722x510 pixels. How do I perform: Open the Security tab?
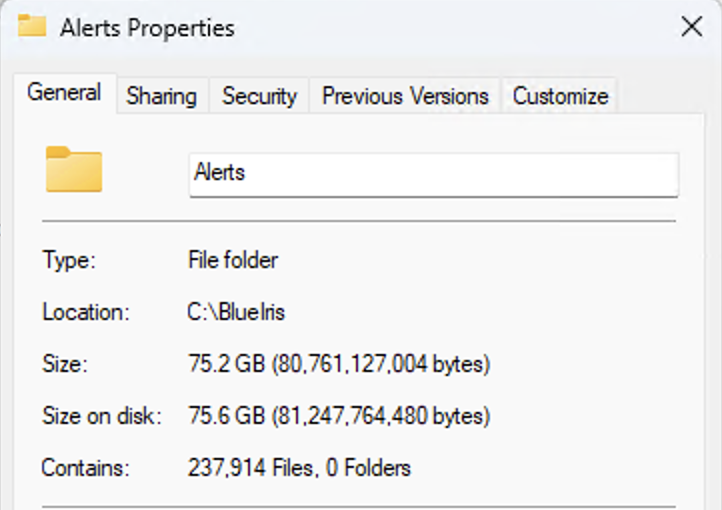click(259, 96)
